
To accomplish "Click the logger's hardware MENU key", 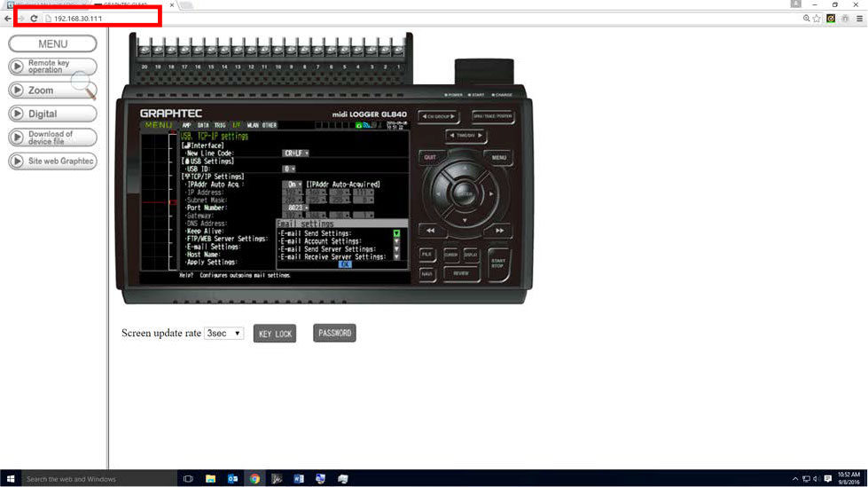I will click(499, 158).
